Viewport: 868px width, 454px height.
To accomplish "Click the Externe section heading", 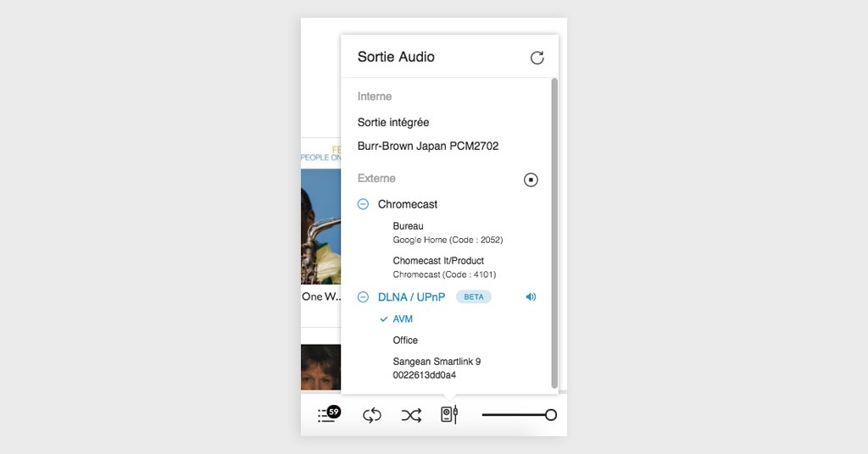I will click(x=376, y=178).
